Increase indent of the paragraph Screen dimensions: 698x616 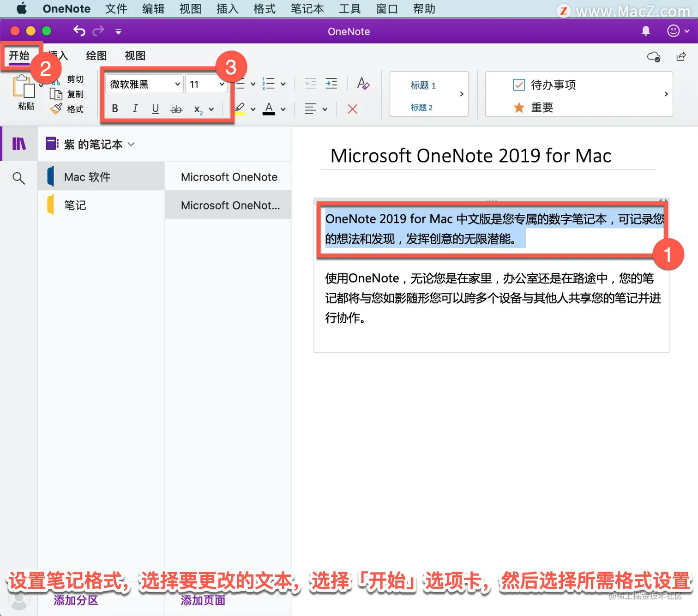pyautogui.click(x=331, y=84)
